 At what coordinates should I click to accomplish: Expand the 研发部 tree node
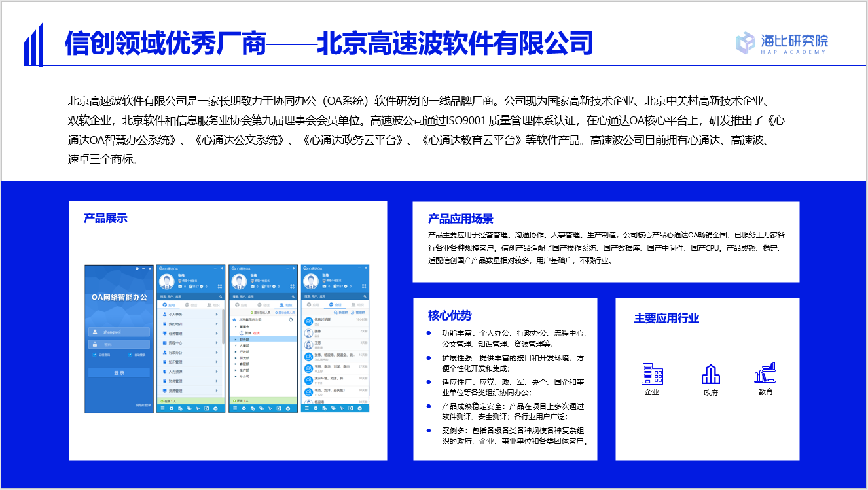tap(236, 358)
